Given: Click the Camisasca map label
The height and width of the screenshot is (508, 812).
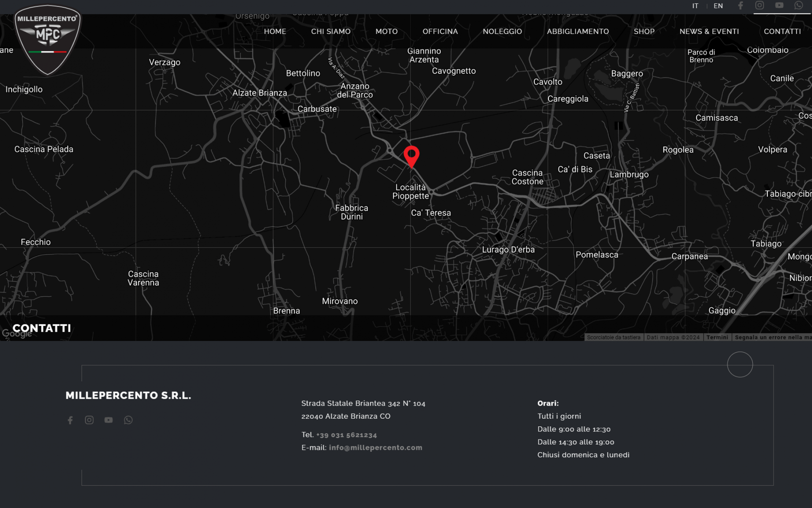Looking at the screenshot, I should (x=717, y=118).
